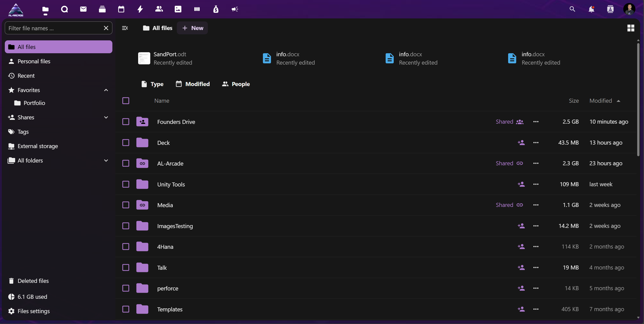Viewport: 644px width, 324px height.
Task: Collapse the Favorites section chevron
Action: (106, 90)
